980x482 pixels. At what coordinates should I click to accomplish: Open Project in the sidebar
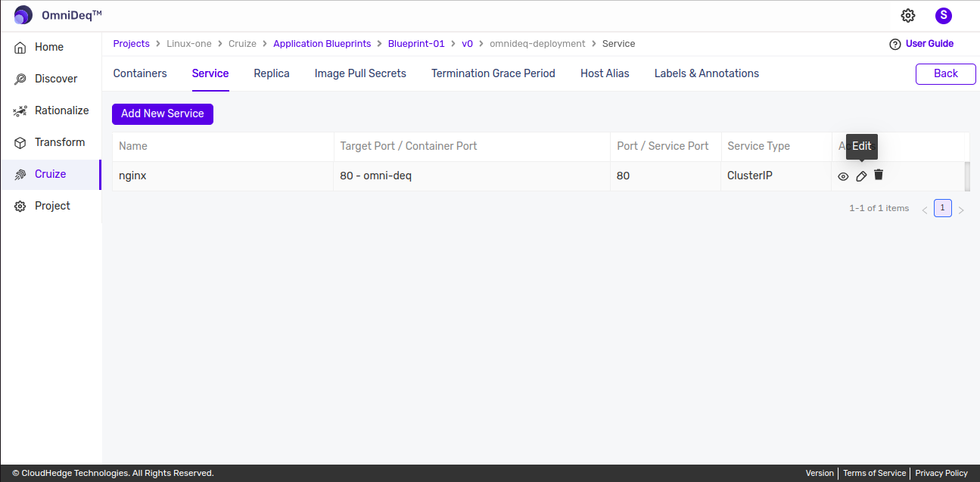click(51, 206)
